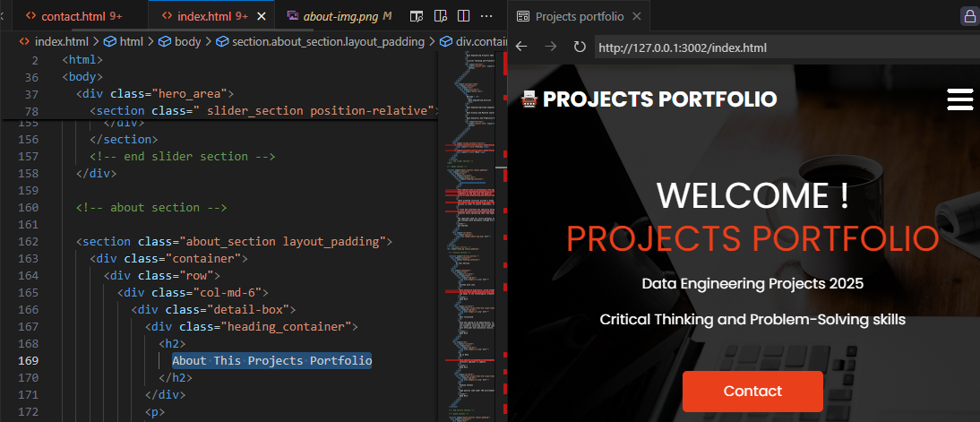Click line number 162 in the gutter
Image resolution: width=980 pixels, height=422 pixels.
click(29, 241)
